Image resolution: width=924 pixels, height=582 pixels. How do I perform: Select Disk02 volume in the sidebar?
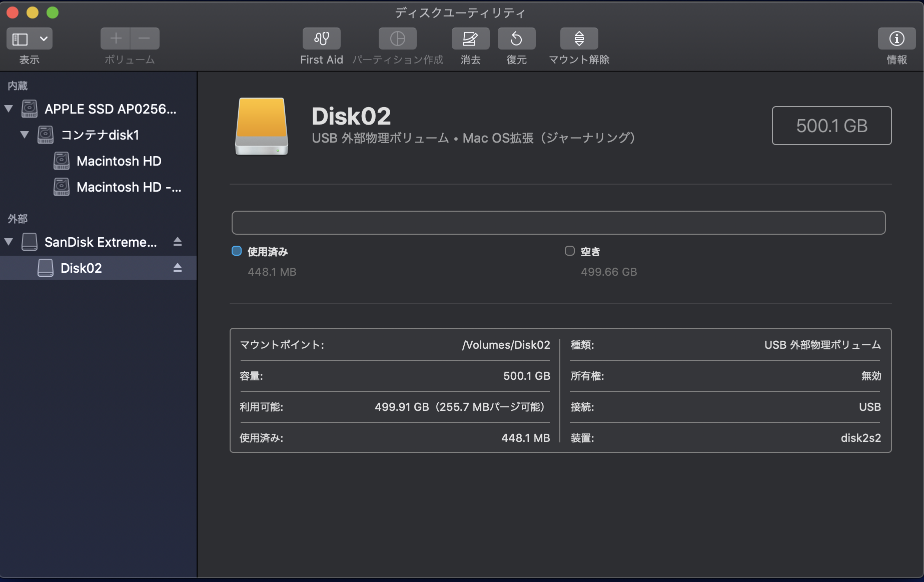click(x=81, y=268)
